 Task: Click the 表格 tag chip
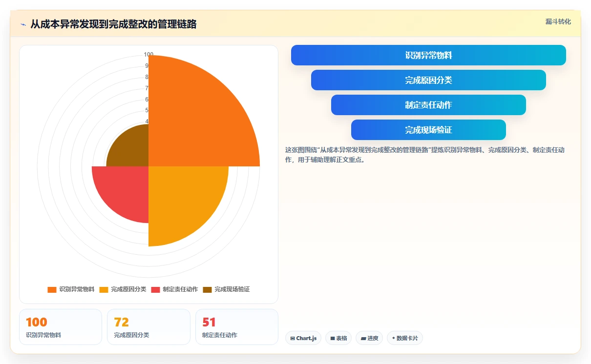click(338, 338)
